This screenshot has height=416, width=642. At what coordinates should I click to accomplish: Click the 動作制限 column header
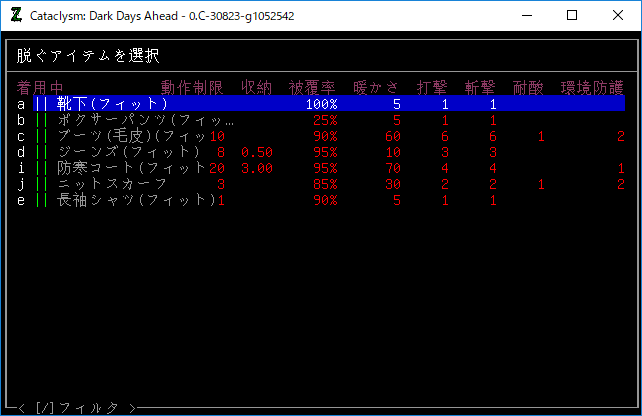[x=192, y=88]
